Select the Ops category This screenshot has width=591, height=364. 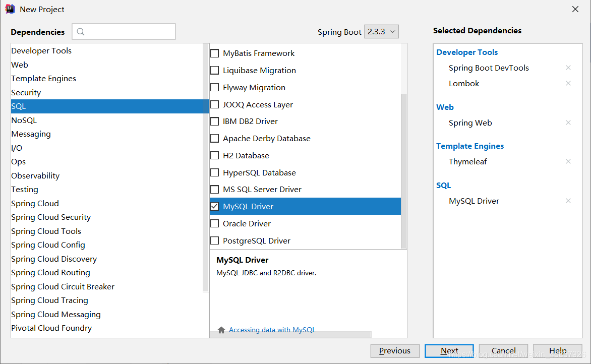[x=107, y=162]
